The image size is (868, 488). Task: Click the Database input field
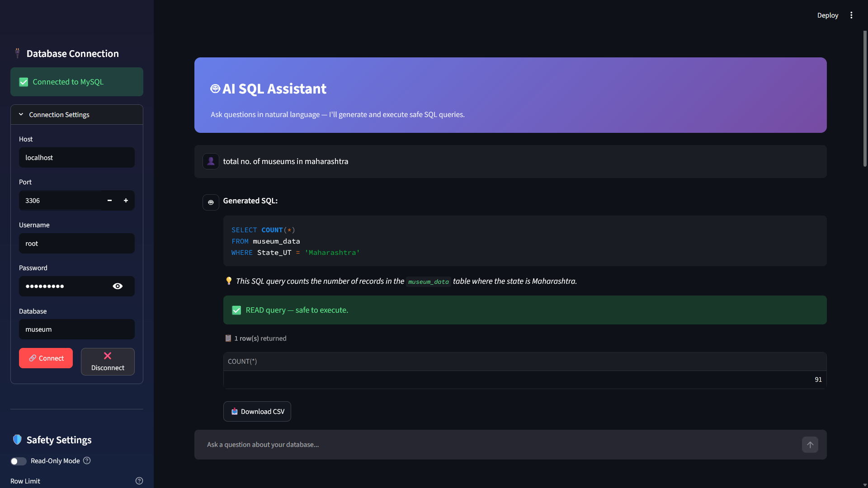click(77, 329)
